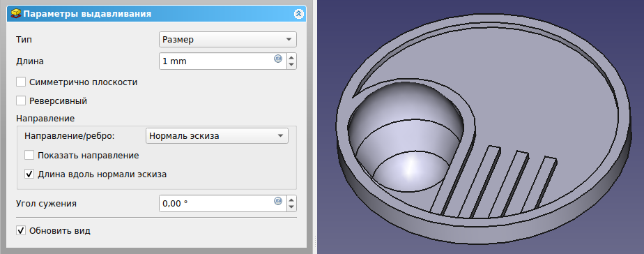Image resolution: width=644 pixels, height=254 pixels.
Task: Disable the Обновить вид checkbox
Action: pyautogui.click(x=21, y=230)
